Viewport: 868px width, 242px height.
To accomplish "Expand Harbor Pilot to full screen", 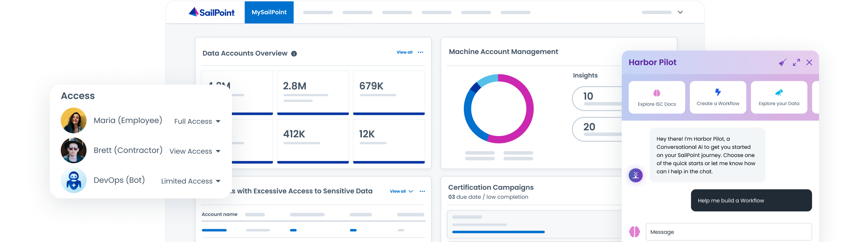I will pos(796,63).
